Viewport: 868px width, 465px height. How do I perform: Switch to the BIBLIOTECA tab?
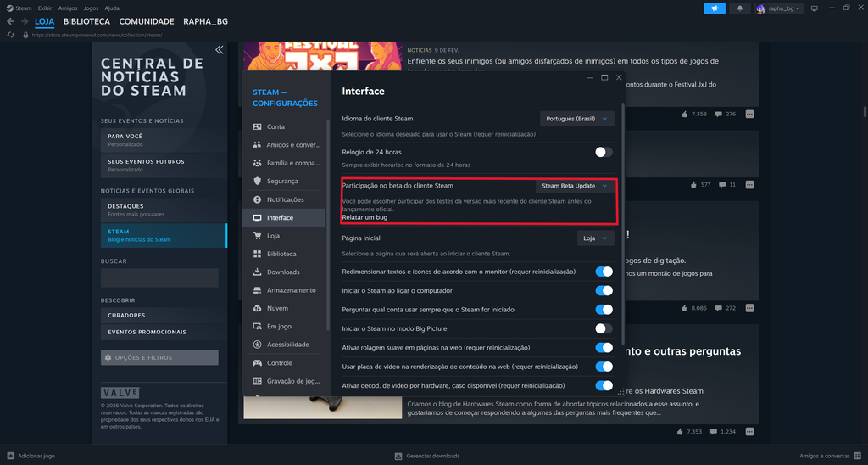click(x=86, y=21)
